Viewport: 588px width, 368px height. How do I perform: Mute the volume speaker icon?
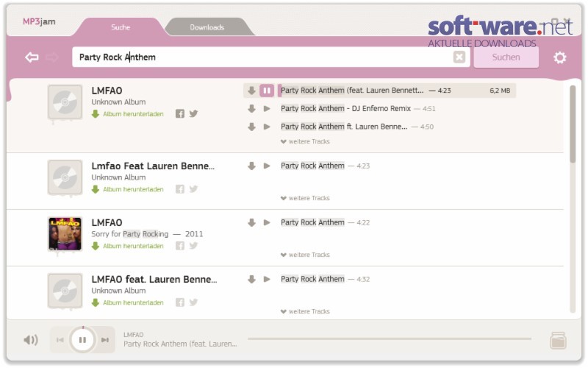click(x=31, y=340)
